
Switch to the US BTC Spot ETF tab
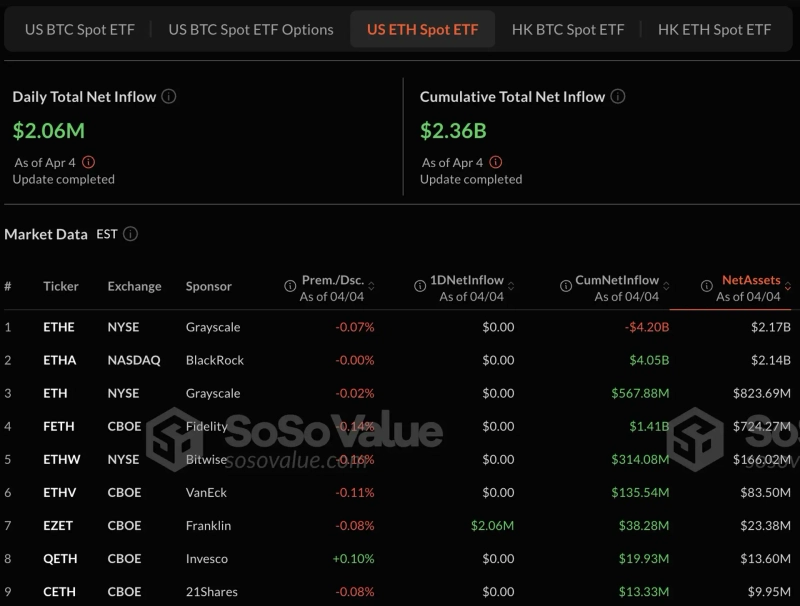tap(79, 29)
